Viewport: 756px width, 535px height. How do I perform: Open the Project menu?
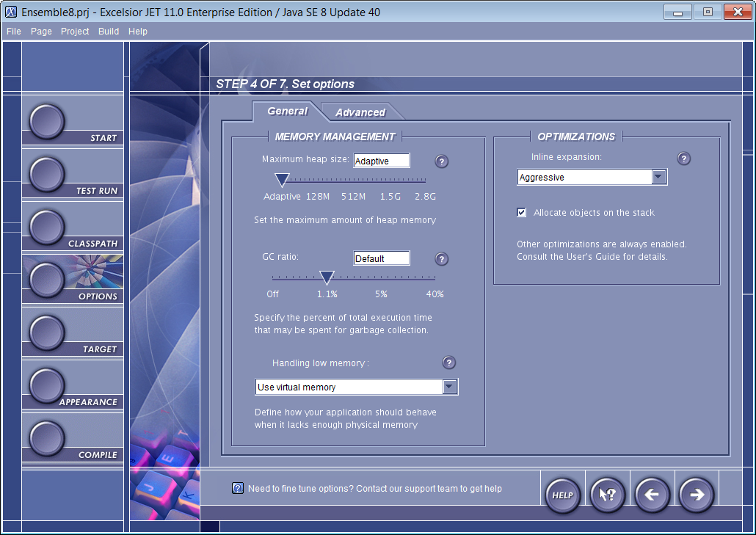pyautogui.click(x=75, y=32)
